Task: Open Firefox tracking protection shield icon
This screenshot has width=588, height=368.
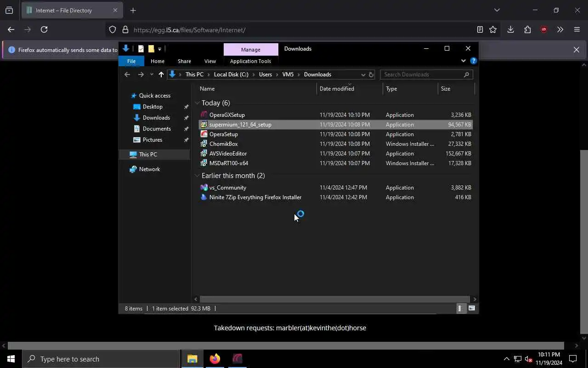Action: [113, 30]
